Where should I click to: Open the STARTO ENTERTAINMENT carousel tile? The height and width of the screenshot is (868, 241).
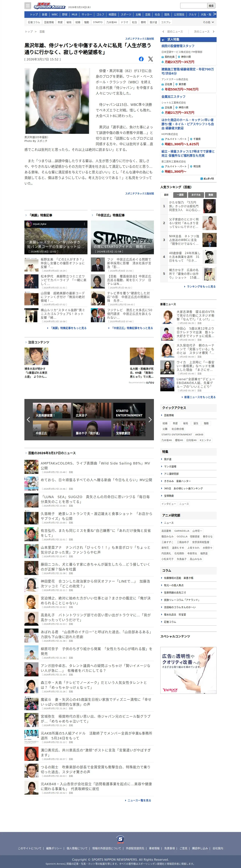pos(129,410)
